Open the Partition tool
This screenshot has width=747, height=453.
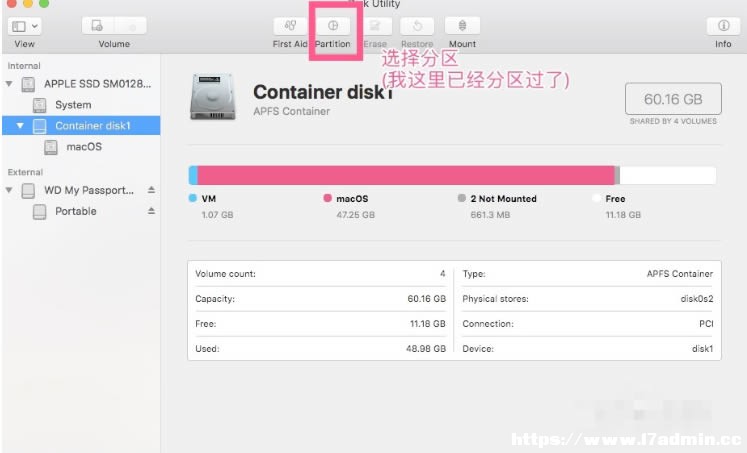[x=333, y=26]
